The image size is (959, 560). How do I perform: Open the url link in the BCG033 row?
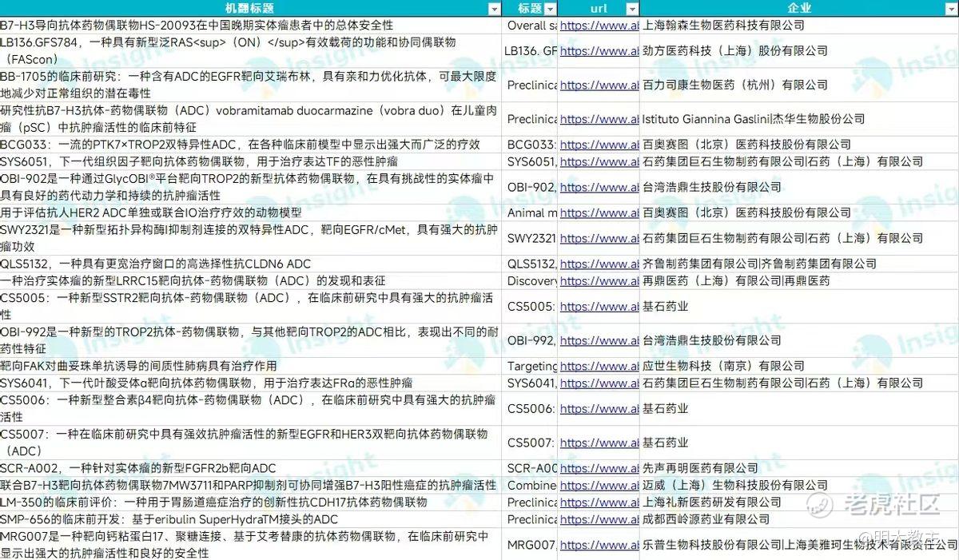coord(599,145)
